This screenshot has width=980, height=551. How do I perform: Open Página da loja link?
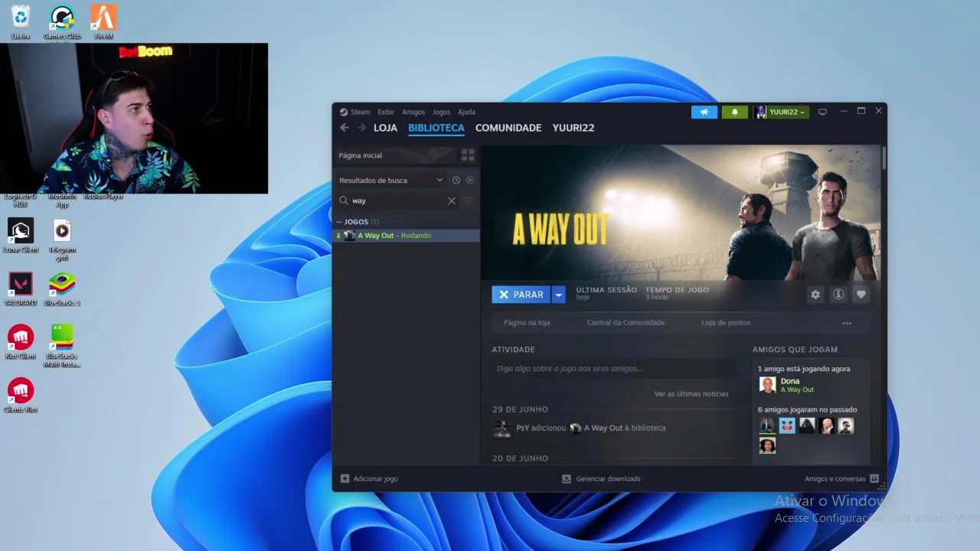click(x=527, y=323)
